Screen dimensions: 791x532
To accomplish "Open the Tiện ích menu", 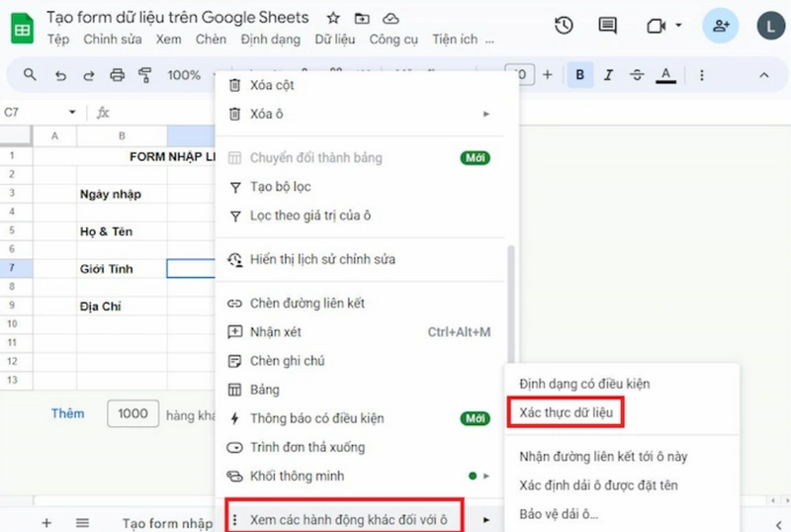I will [455, 40].
